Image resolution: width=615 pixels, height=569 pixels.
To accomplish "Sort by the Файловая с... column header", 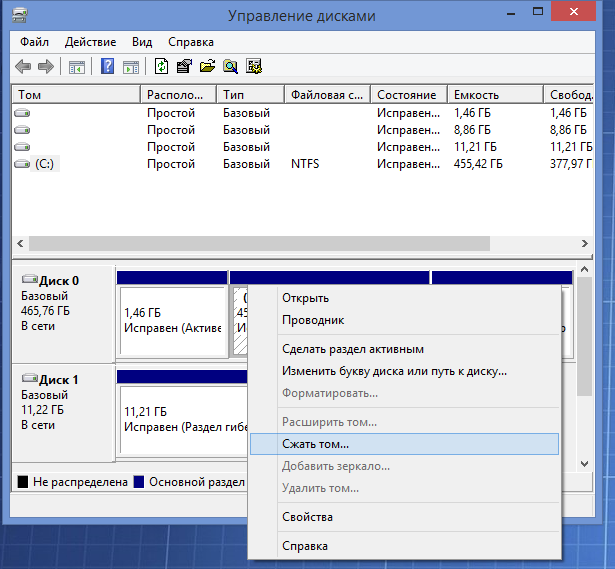I will pyautogui.click(x=328, y=95).
